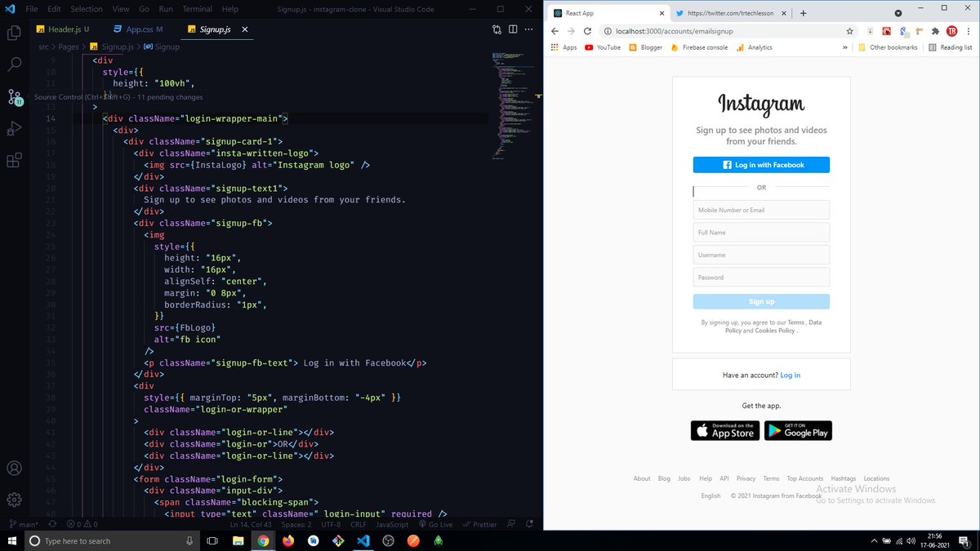Open the Extensions view in VS Code
The image size is (980, 551).
click(x=14, y=160)
